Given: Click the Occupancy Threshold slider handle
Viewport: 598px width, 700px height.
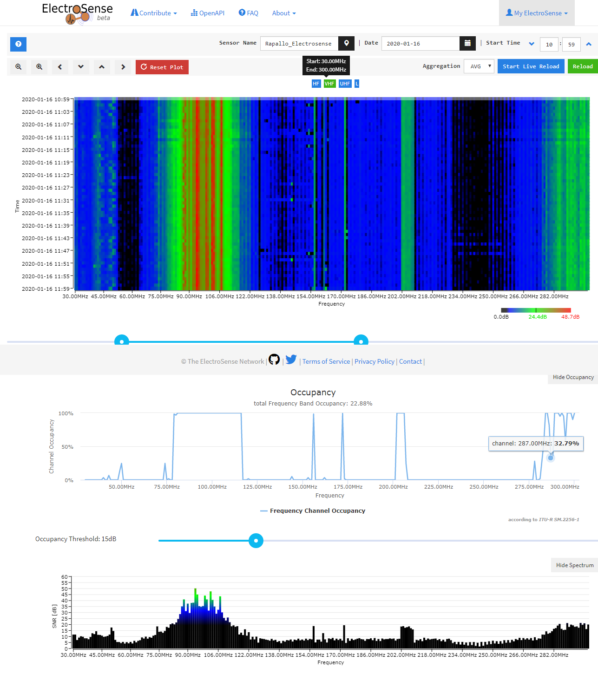Looking at the screenshot, I should [x=256, y=541].
